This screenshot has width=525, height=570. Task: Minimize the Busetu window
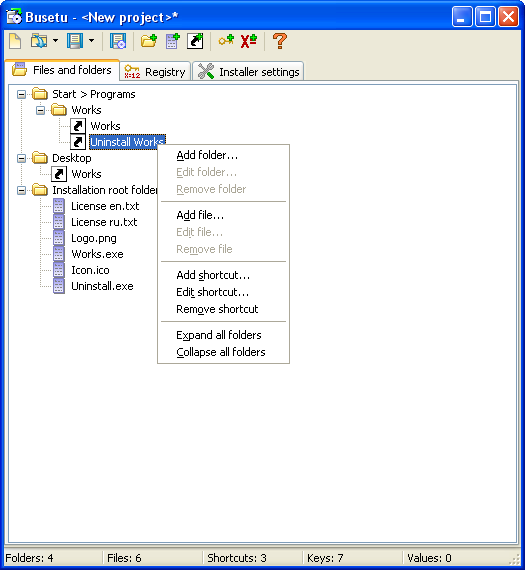[462, 17]
